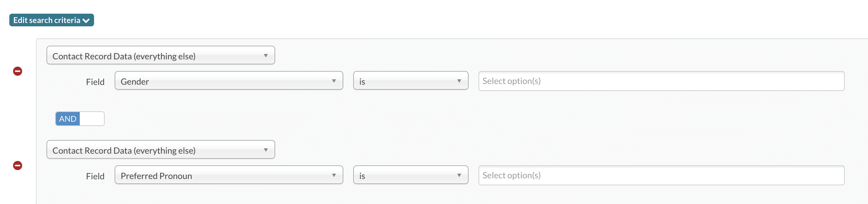Open the Gender field dropdown
Screen dimensions: 868x204
coord(228,81)
